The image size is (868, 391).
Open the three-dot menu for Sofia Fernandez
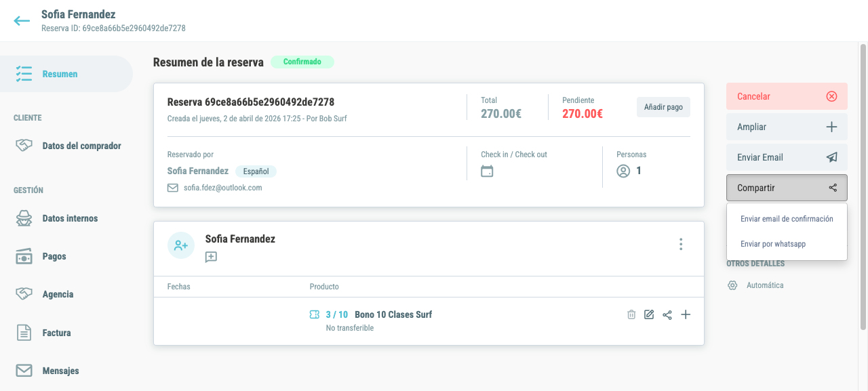click(681, 245)
